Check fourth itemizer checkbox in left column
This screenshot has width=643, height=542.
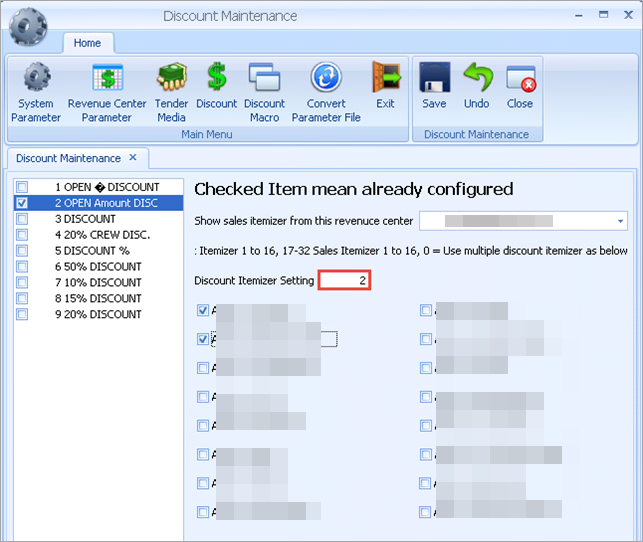click(203, 397)
